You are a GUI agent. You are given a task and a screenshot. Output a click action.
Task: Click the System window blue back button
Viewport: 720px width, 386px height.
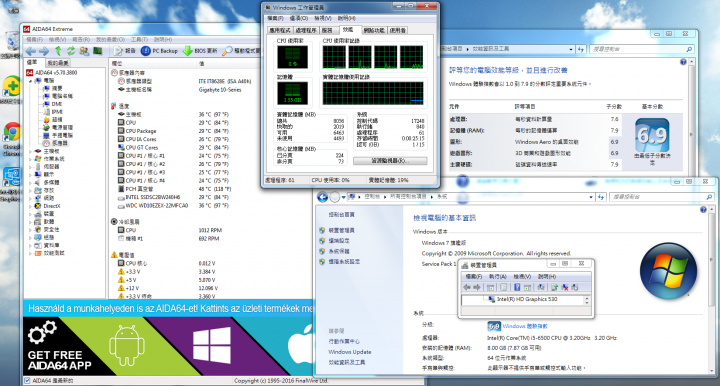(322, 197)
